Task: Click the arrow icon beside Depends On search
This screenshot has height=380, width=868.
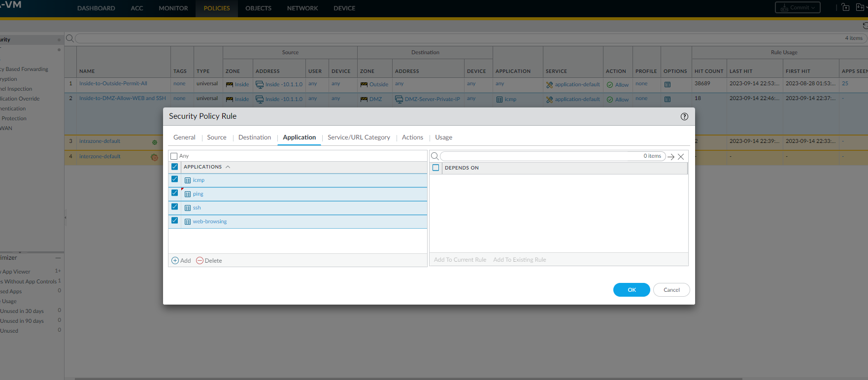Action: point(671,157)
